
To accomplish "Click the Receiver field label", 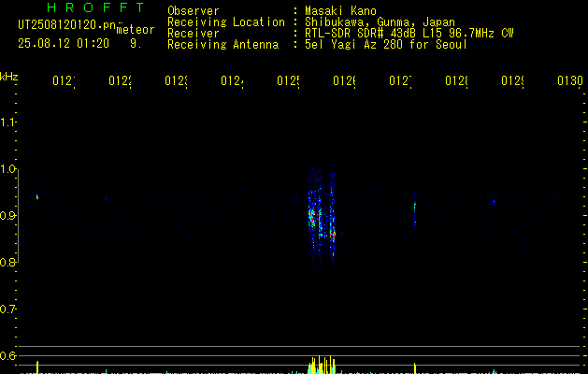I will pos(194,34).
